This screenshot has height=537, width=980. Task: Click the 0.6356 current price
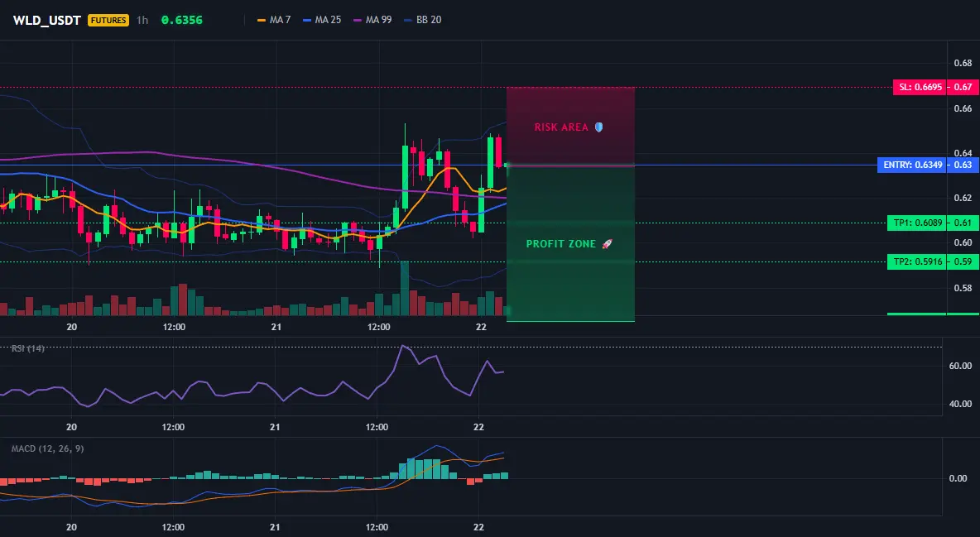point(182,20)
